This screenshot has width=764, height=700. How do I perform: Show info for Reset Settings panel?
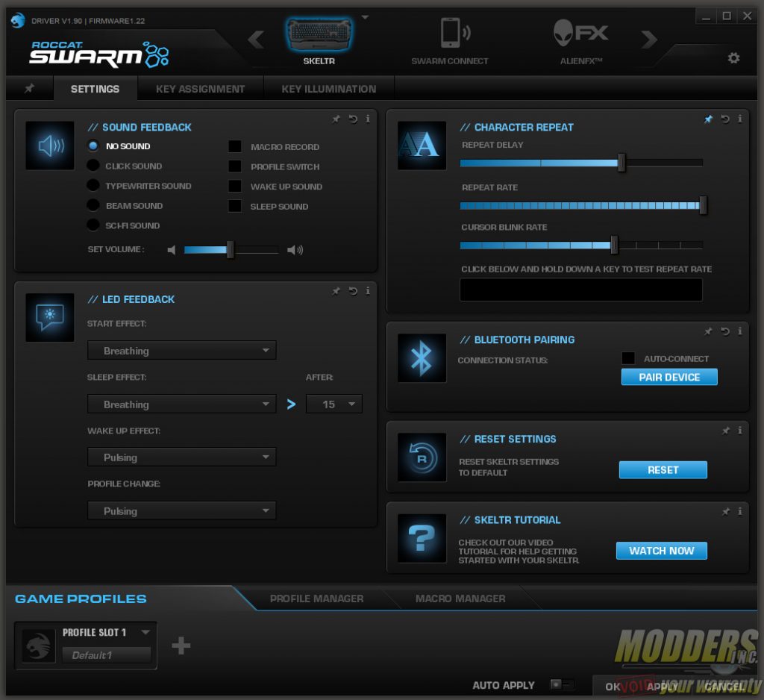point(739,430)
